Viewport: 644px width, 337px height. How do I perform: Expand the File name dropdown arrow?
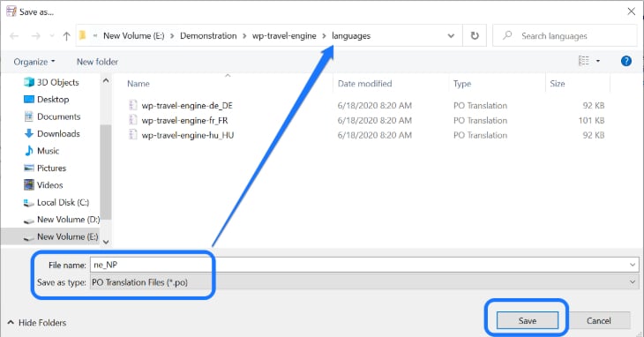point(633,265)
